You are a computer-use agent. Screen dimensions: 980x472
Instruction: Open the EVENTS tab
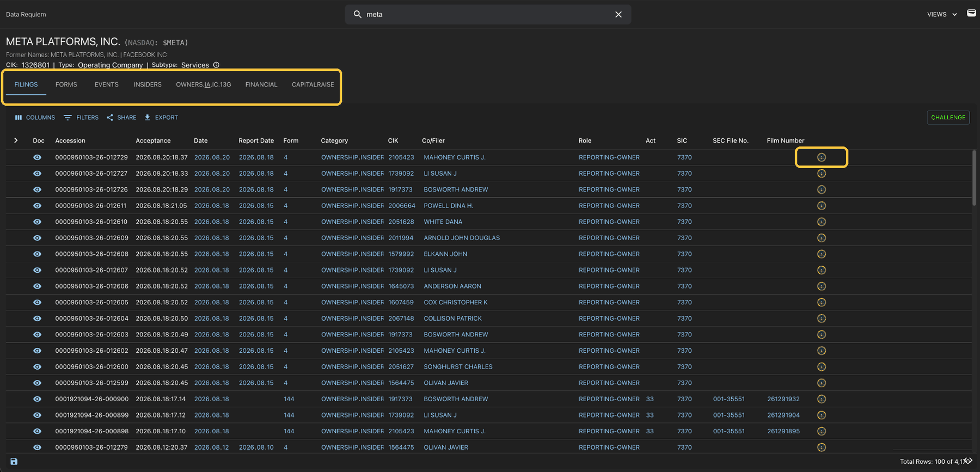point(107,85)
